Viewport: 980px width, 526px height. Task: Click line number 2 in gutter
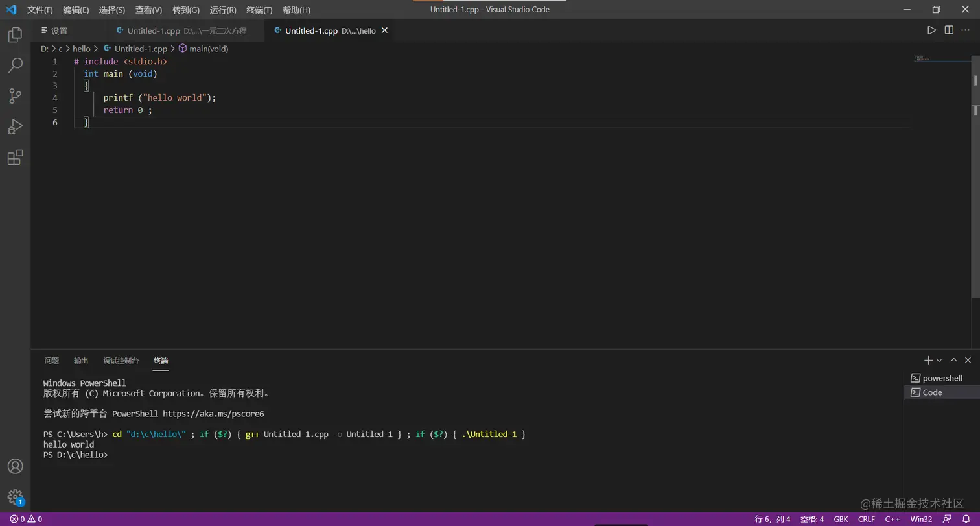pos(55,73)
